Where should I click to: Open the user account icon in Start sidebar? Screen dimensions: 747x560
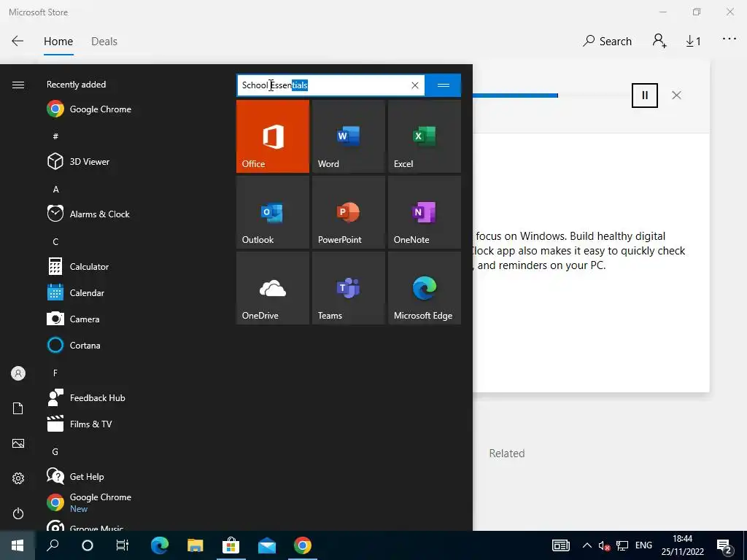18,373
